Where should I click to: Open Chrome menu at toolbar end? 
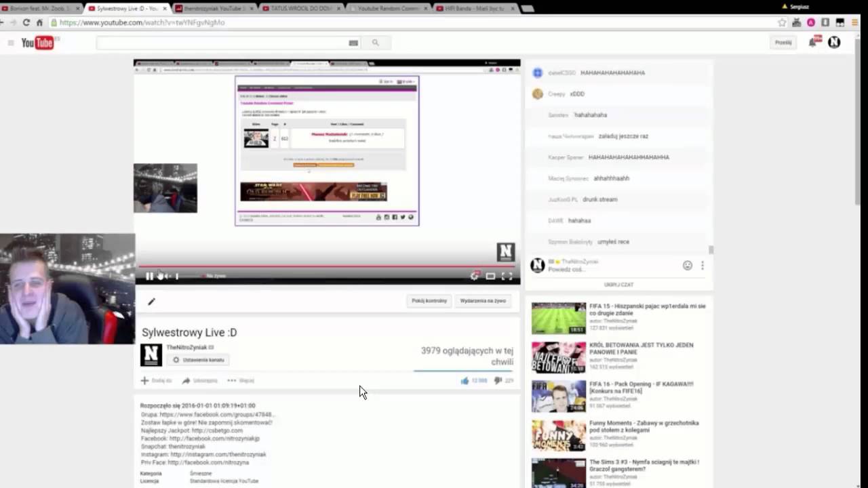854,22
